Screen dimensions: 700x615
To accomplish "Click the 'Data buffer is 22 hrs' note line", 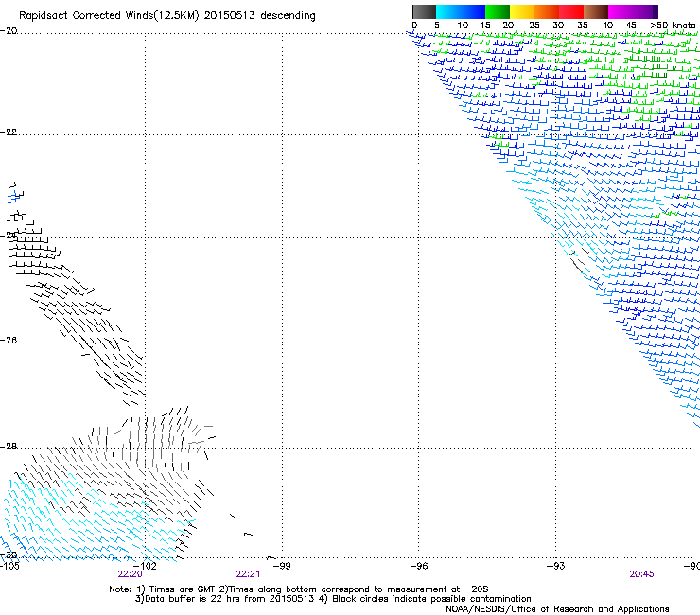I will click(333, 599).
